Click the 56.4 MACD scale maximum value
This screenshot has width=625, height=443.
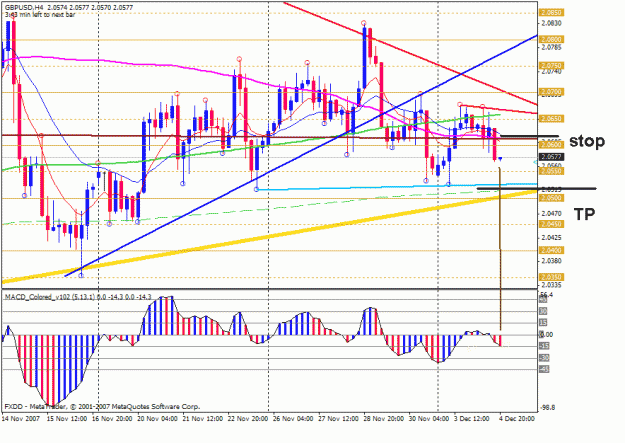click(546, 295)
